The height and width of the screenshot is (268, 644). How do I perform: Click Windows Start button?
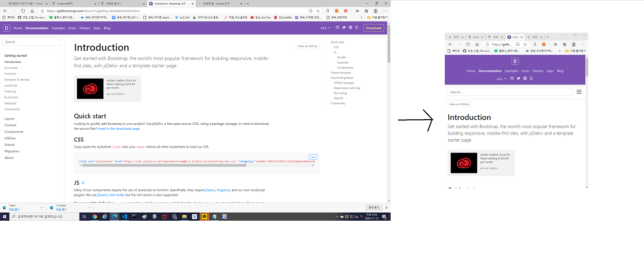[x=4, y=217]
